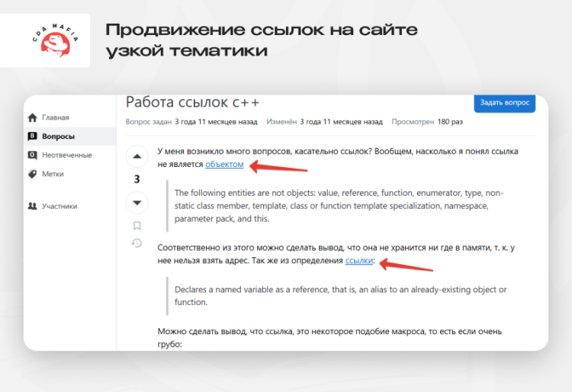Screen dimensions: 572x392
Task: Open post history clock icon
Action: click(x=137, y=243)
